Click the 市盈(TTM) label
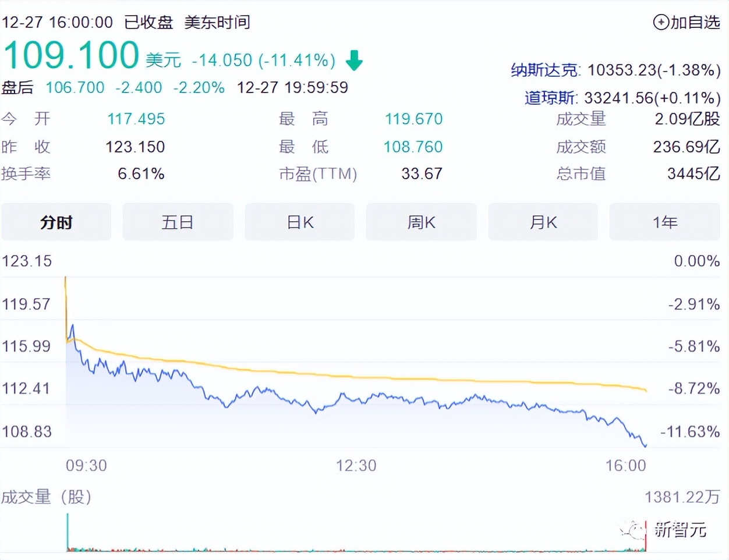The image size is (729, 560). pos(318,173)
